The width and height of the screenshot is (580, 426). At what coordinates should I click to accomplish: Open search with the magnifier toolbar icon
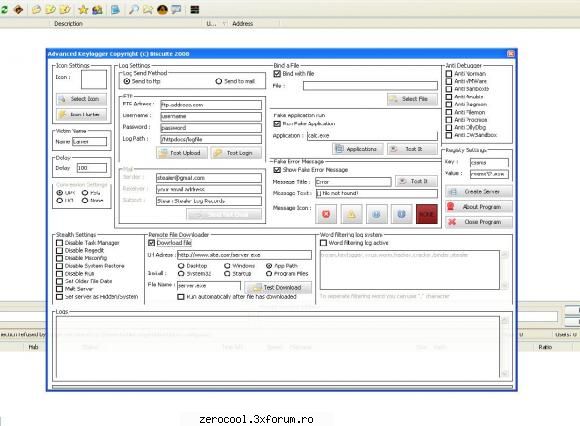click(x=134, y=9)
